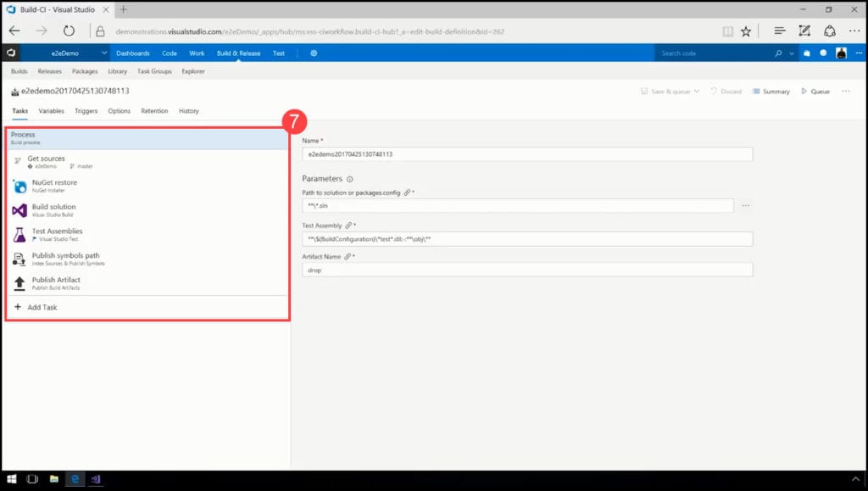
Task: Click the browser forward arrow
Action: (x=42, y=31)
